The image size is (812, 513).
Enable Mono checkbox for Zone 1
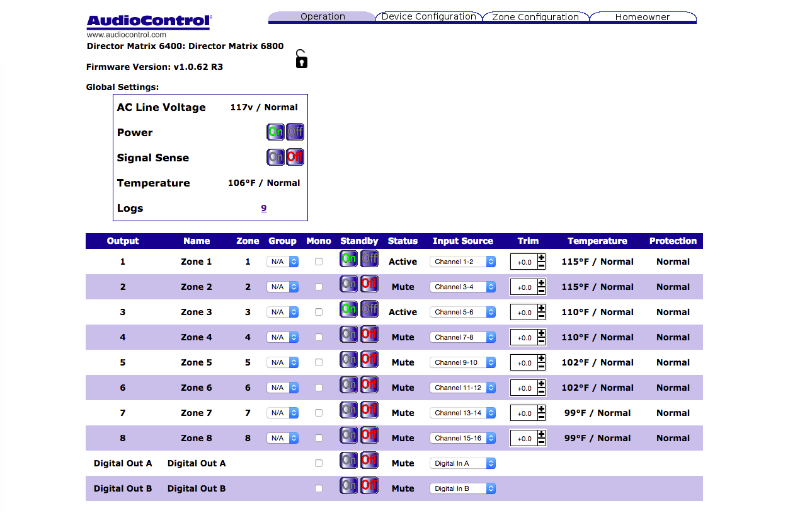(319, 262)
